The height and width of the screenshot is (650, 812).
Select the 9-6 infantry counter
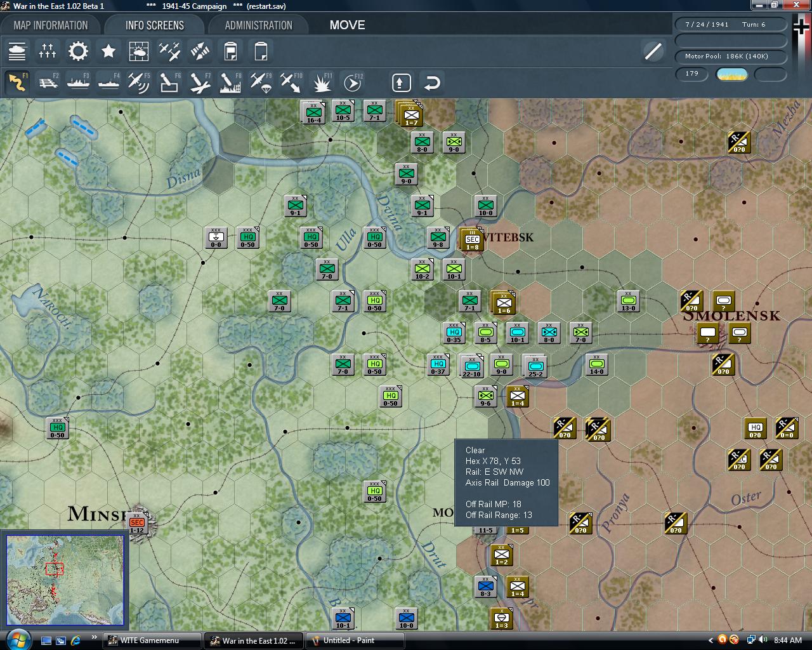486,397
